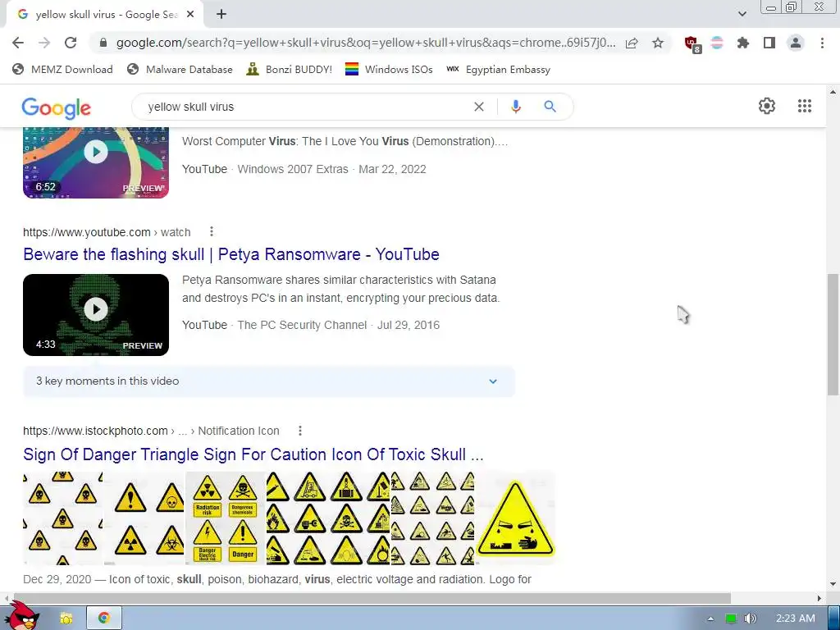Click the green tray status icon

(731, 619)
